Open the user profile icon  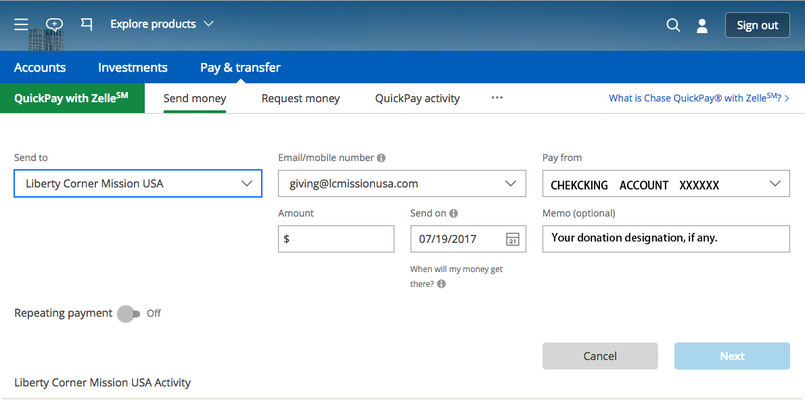tap(702, 26)
